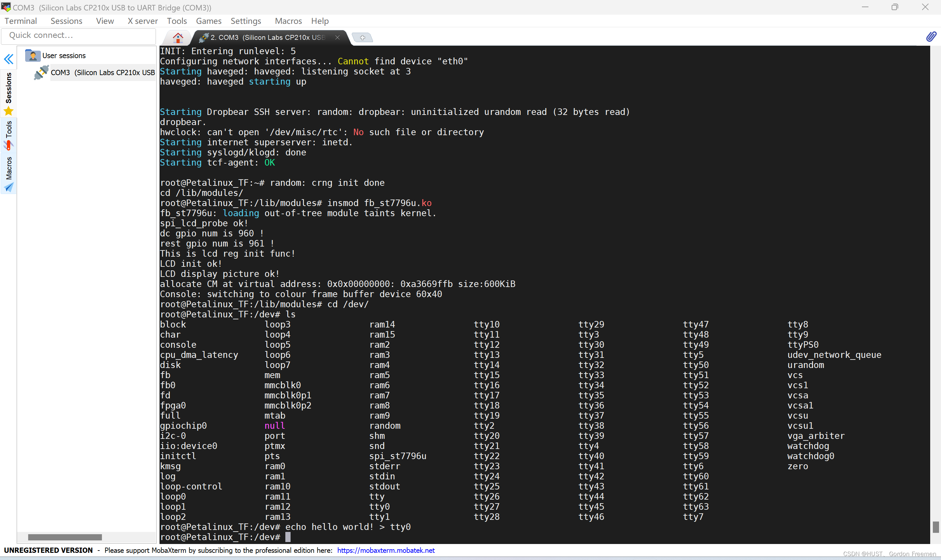Close the COM3 tab with its X
941x560 pixels.
tap(337, 37)
